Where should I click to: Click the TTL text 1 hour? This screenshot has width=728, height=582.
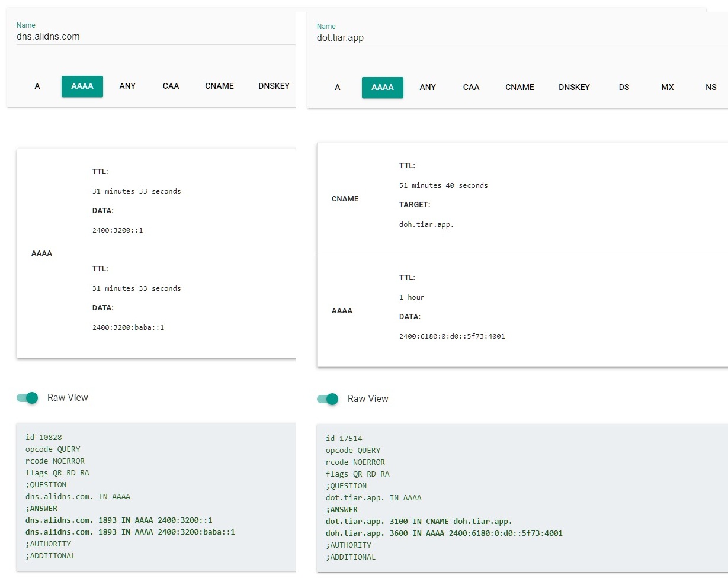[412, 297]
